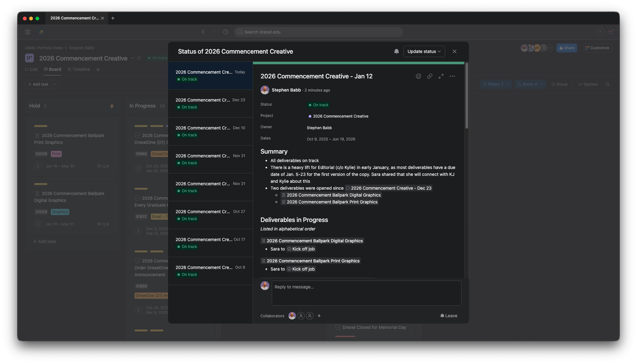Open the project title dropdown chevron
Image resolution: width=637 pixels, height=364 pixels.
132,58
